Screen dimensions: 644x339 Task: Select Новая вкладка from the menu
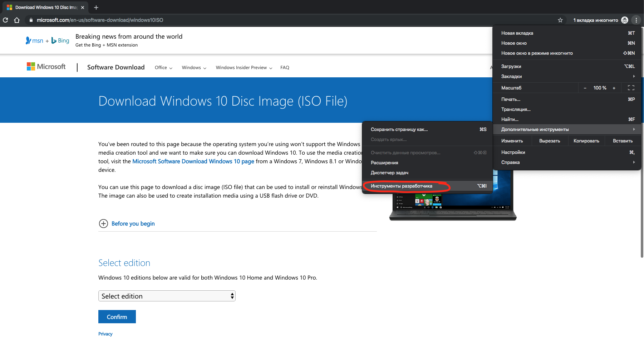pos(567,33)
